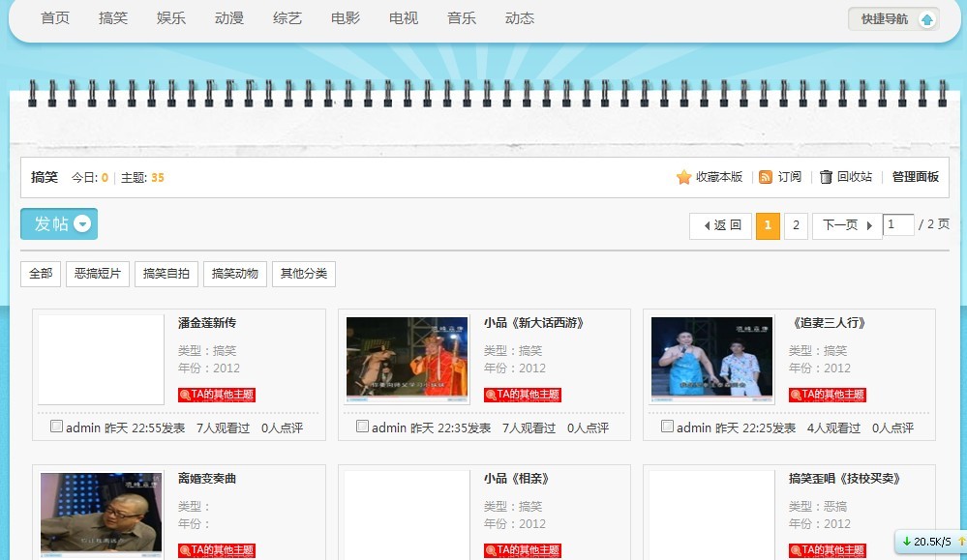Click the RSS feed icon beside 订阅
Screen dimensions: 967x560
(x=766, y=177)
